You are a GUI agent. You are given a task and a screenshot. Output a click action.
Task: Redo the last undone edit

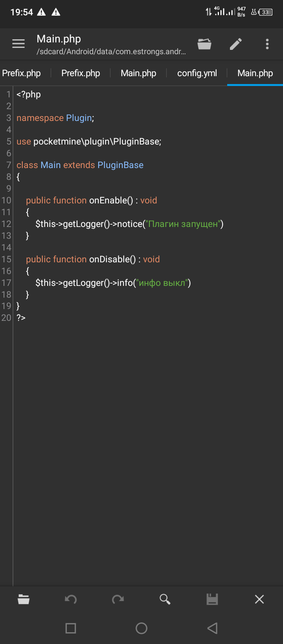pyautogui.click(x=118, y=599)
